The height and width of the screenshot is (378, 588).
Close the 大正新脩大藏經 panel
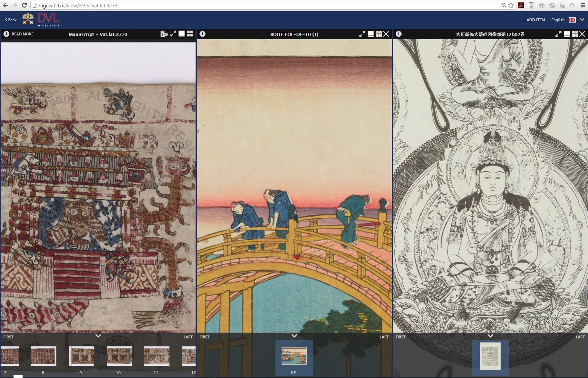click(582, 34)
